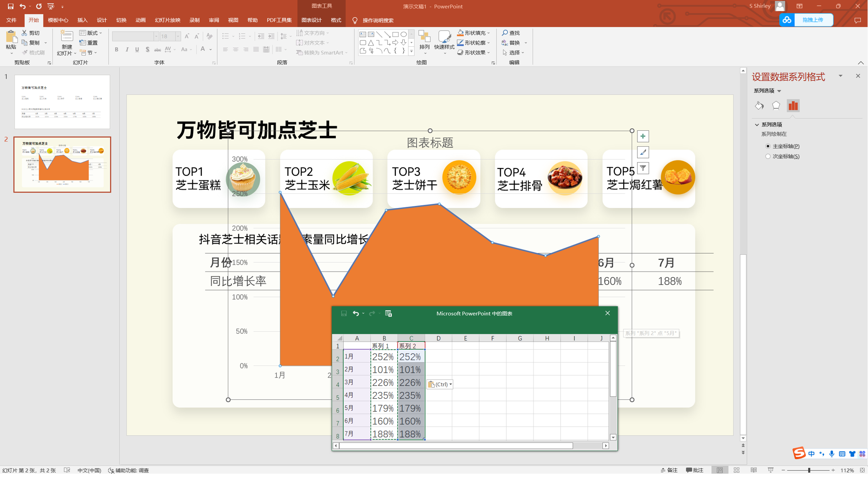The image size is (868, 477).
Task: Select the Secondary Axis radio button
Action: [x=768, y=157]
